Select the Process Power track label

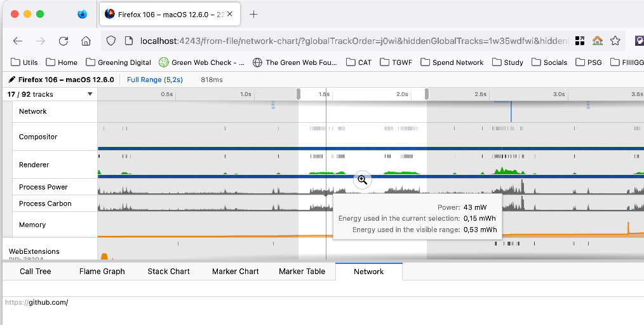43,187
